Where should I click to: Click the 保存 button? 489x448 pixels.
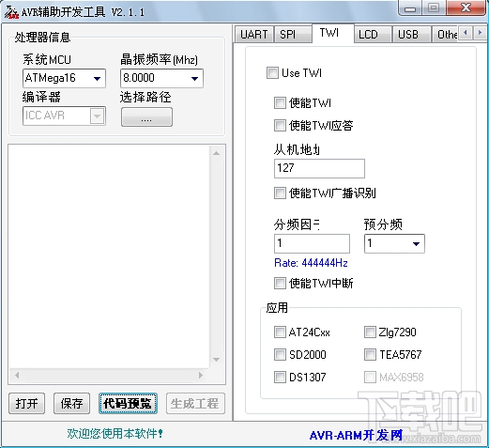(x=72, y=404)
